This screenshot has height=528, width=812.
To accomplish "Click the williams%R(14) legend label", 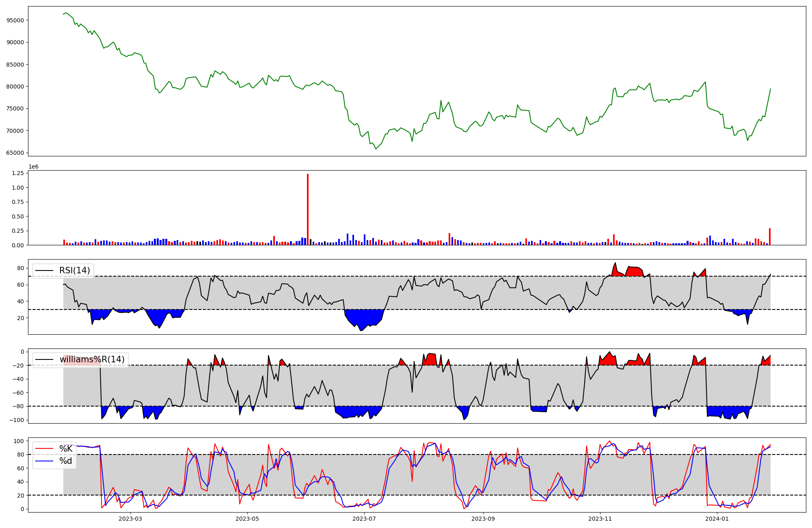I will [x=92, y=359].
